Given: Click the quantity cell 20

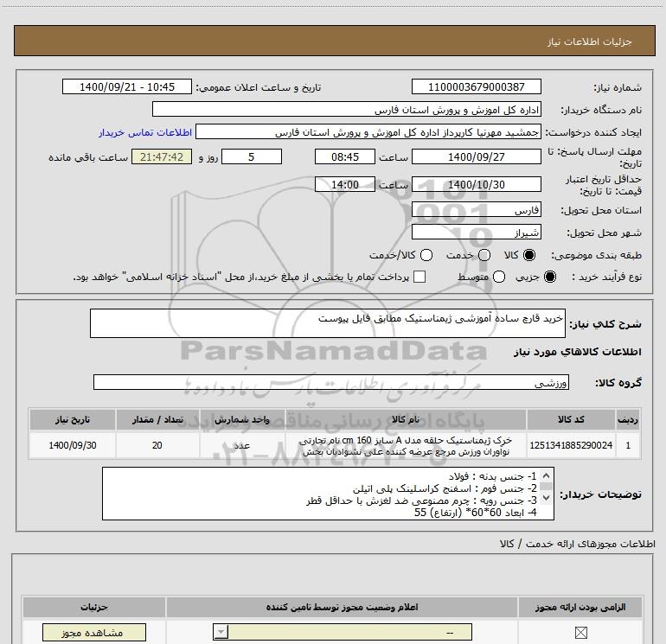Looking at the screenshot, I should (157, 445).
